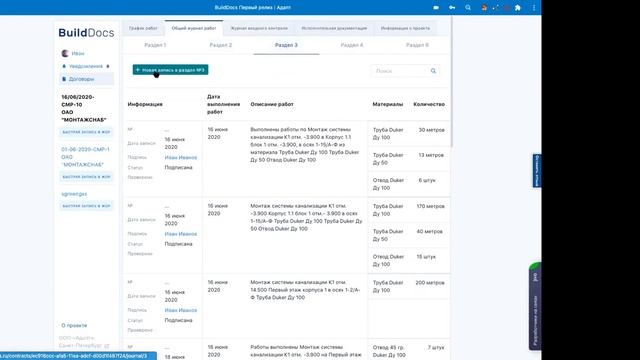
Task: Open Договоры in the sidebar
Action: point(81,79)
